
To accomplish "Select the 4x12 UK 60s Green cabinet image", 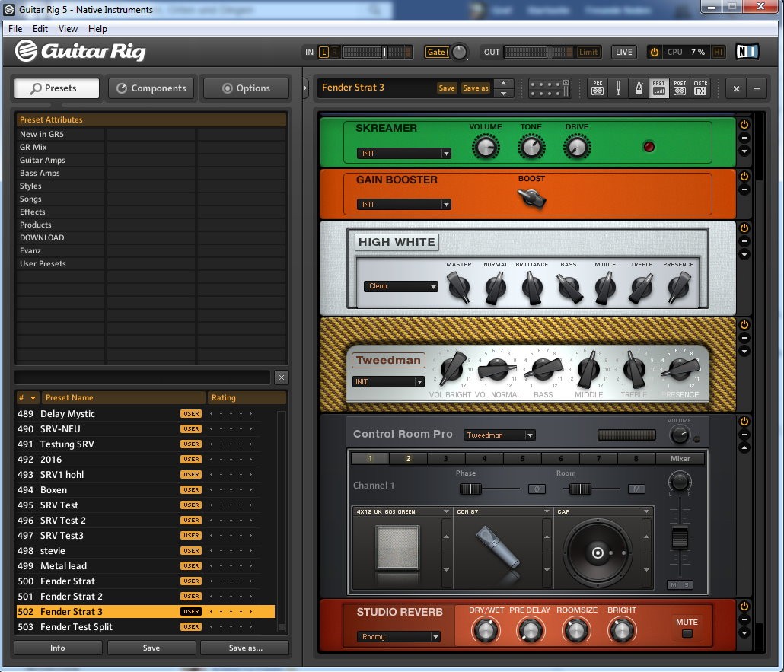I will point(397,547).
